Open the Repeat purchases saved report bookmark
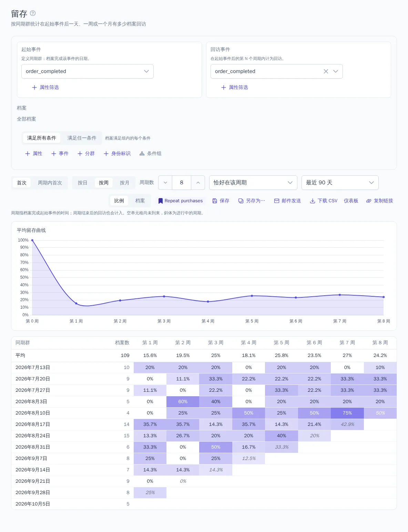Screen dimensions: 408x532 180,201
